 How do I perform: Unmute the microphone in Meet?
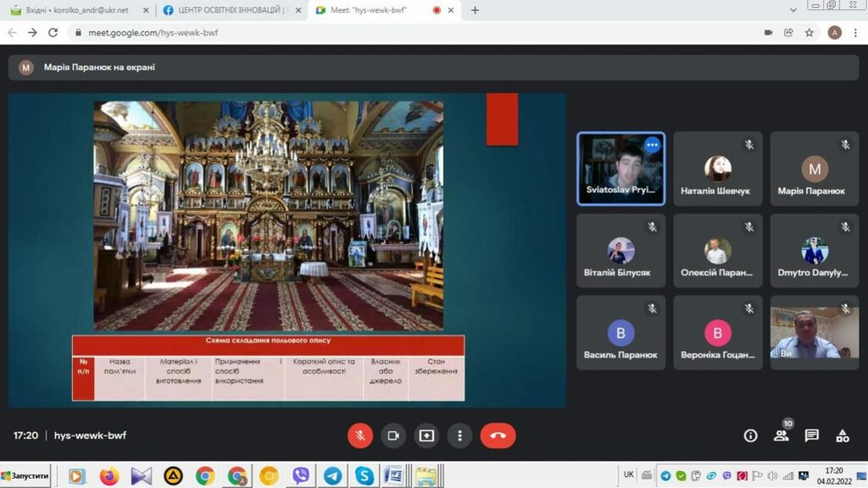(x=360, y=435)
